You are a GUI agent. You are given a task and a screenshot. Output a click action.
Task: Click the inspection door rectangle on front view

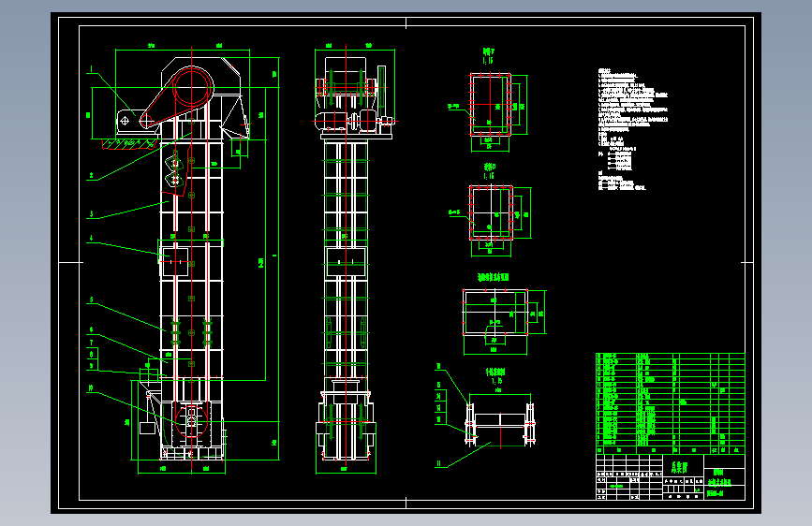point(175,262)
